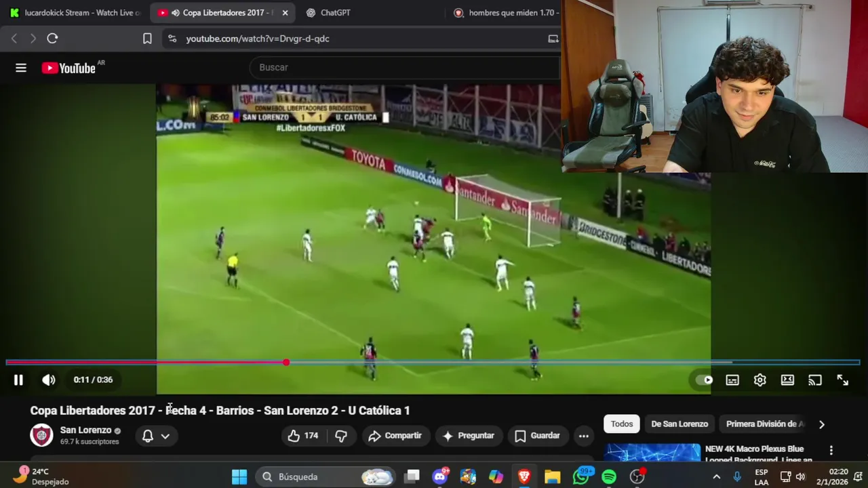
Task: Go forward with the browser forward arrow
Action: (x=33, y=39)
